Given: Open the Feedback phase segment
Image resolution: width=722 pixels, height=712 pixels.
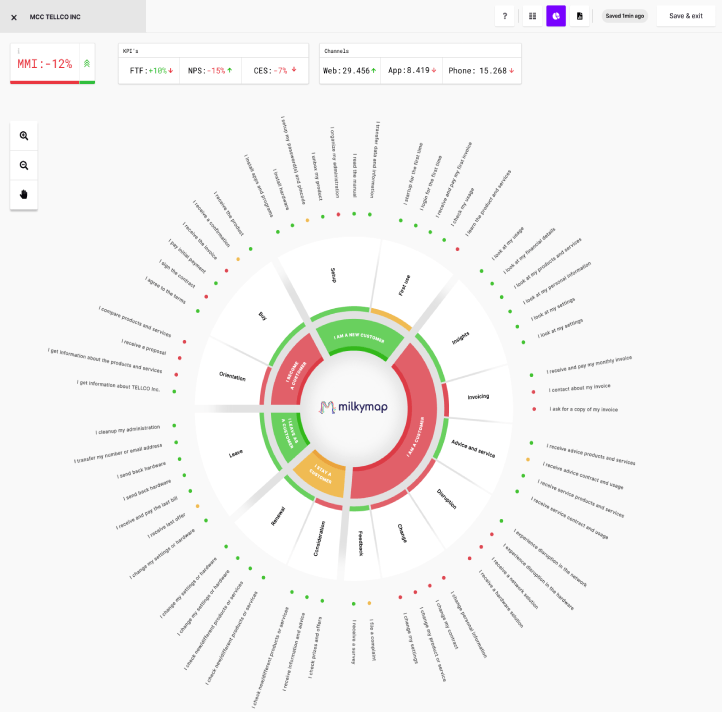Looking at the screenshot, I should pyautogui.click(x=361, y=543).
